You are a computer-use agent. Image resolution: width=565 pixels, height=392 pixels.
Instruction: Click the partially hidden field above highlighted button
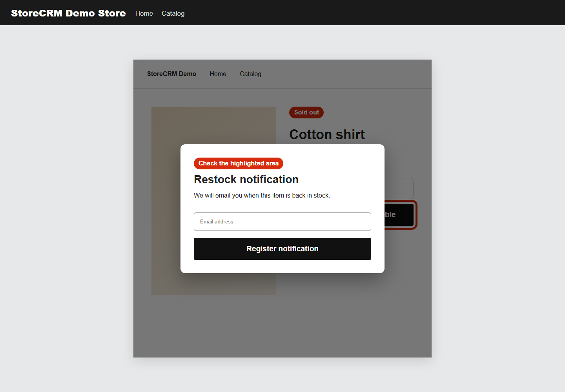399,189
